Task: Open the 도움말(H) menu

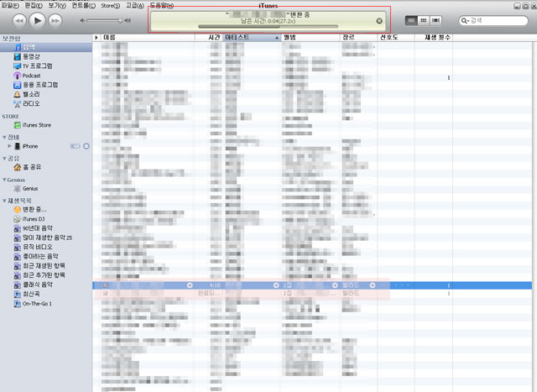Action: click(162, 6)
